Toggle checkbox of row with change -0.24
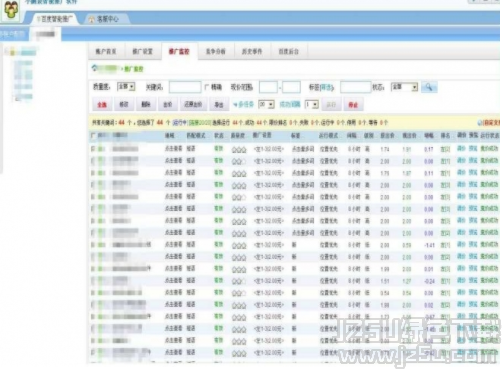The width and height of the screenshot is (502, 369). (93, 281)
